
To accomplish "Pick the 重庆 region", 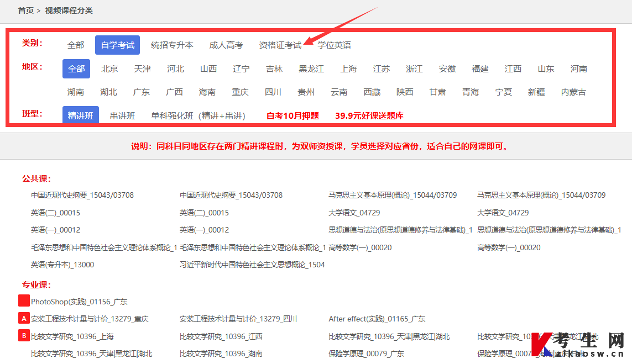I will [x=240, y=92].
